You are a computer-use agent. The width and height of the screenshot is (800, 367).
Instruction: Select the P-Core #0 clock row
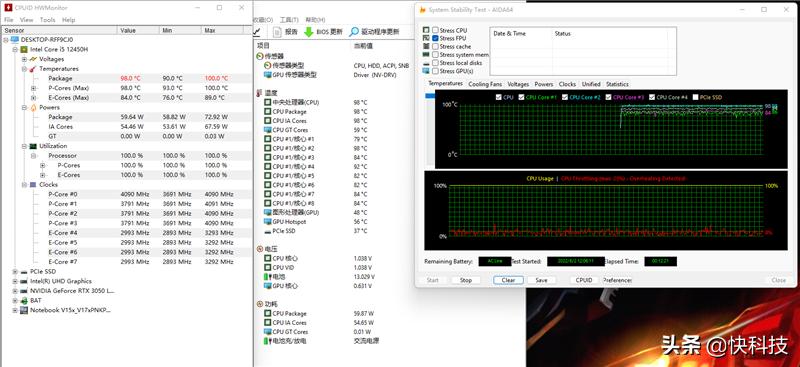127,194
